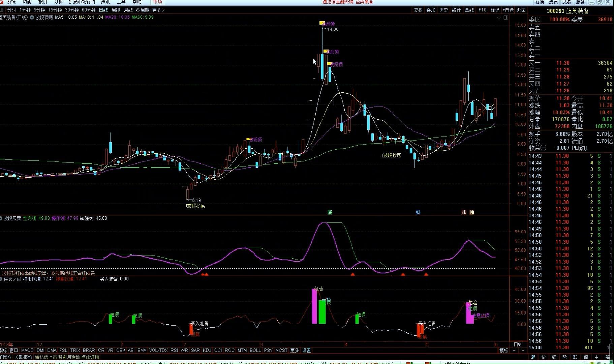Click the 14.88 peak price label
Image resolution: width=614 pixels, height=364 pixels.
[x=333, y=29]
